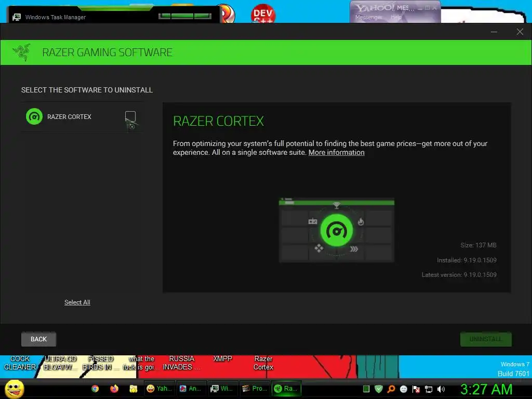Click the Select All link

[77, 302]
